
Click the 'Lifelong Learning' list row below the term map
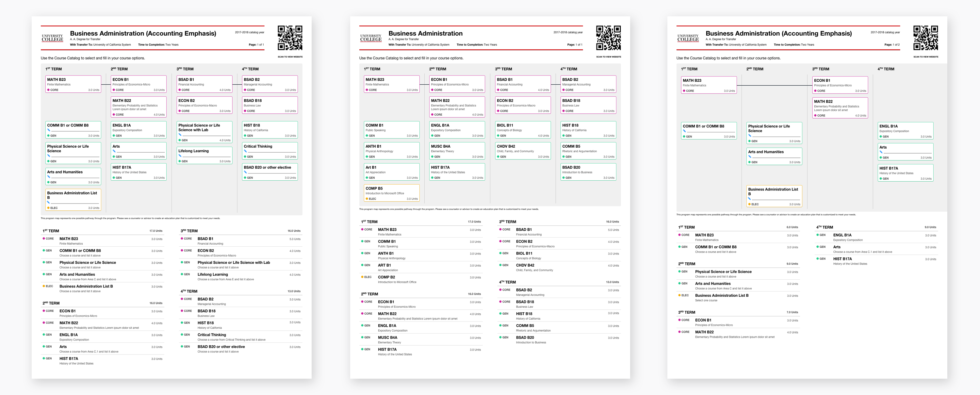pos(241,276)
